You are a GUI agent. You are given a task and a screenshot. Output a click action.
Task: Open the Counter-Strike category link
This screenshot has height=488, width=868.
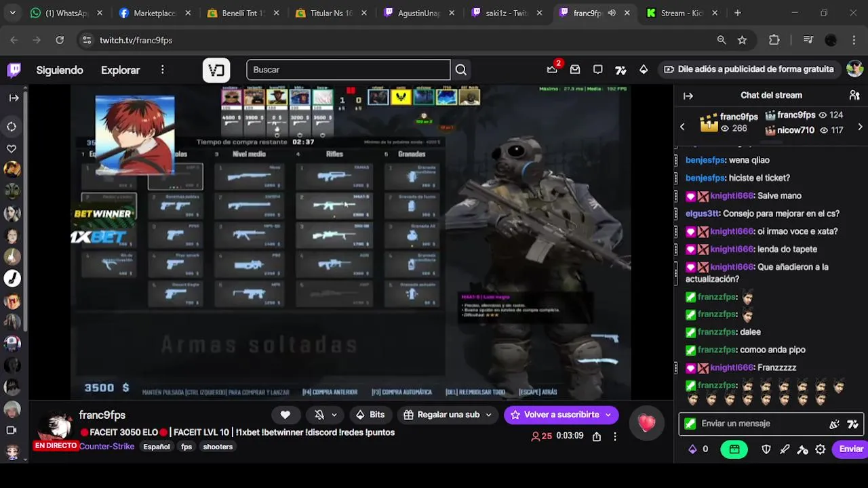point(106,447)
